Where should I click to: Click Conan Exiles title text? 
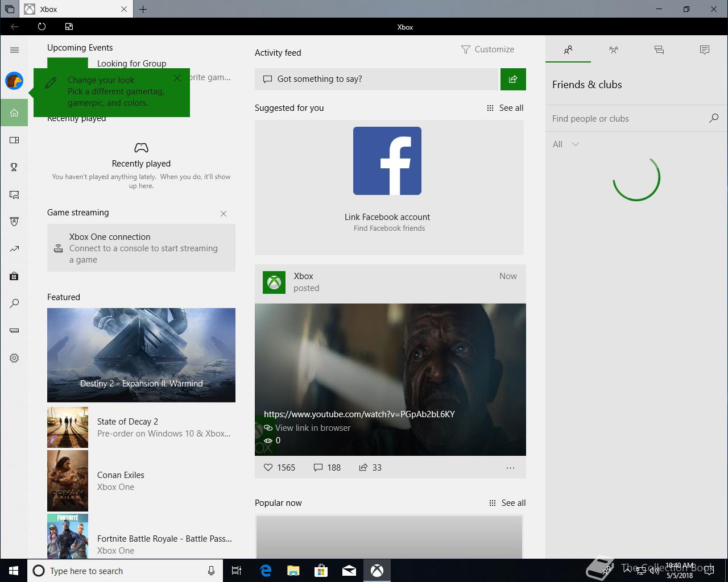click(121, 475)
